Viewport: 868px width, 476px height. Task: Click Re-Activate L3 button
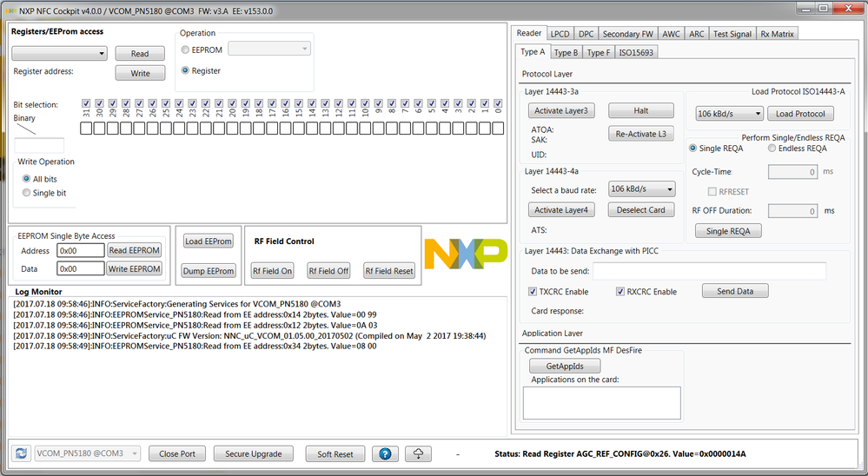(x=641, y=134)
